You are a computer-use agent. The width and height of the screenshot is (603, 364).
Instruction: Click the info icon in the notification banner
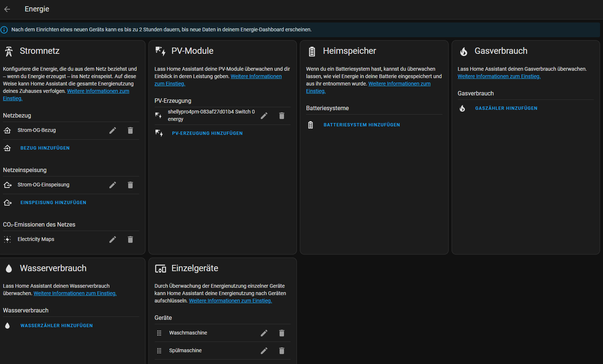(x=4, y=29)
